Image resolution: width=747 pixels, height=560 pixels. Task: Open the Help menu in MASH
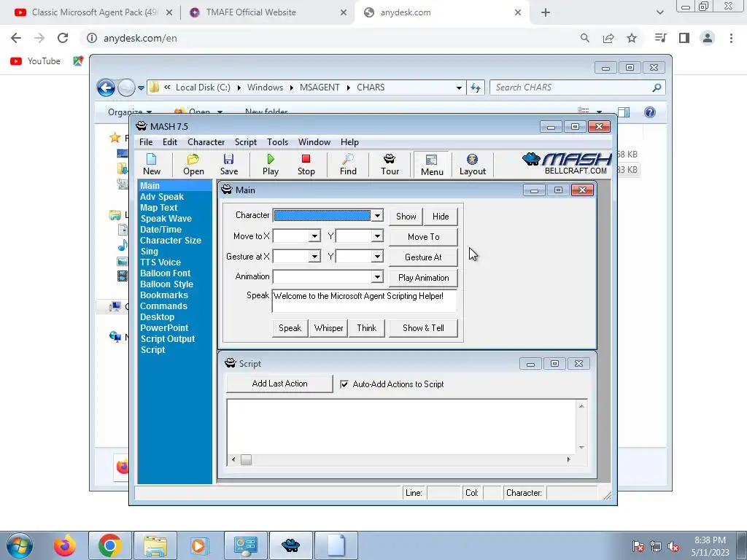[x=349, y=142]
